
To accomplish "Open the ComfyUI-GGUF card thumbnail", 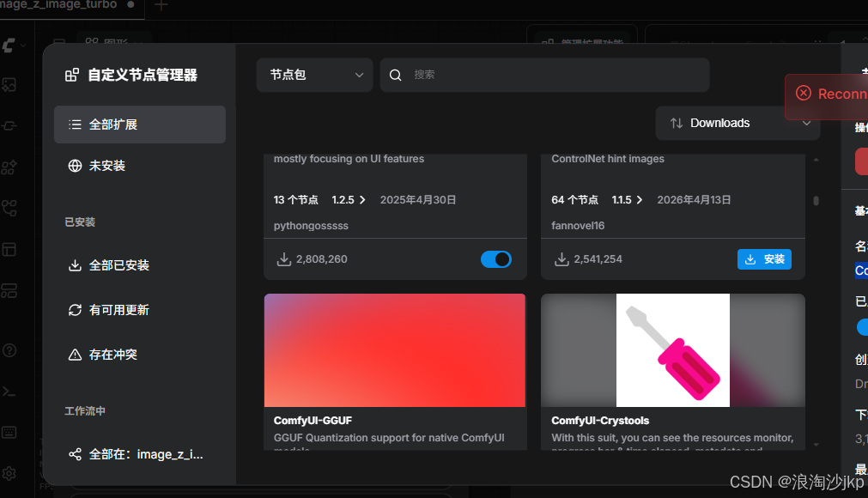I will coord(395,350).
